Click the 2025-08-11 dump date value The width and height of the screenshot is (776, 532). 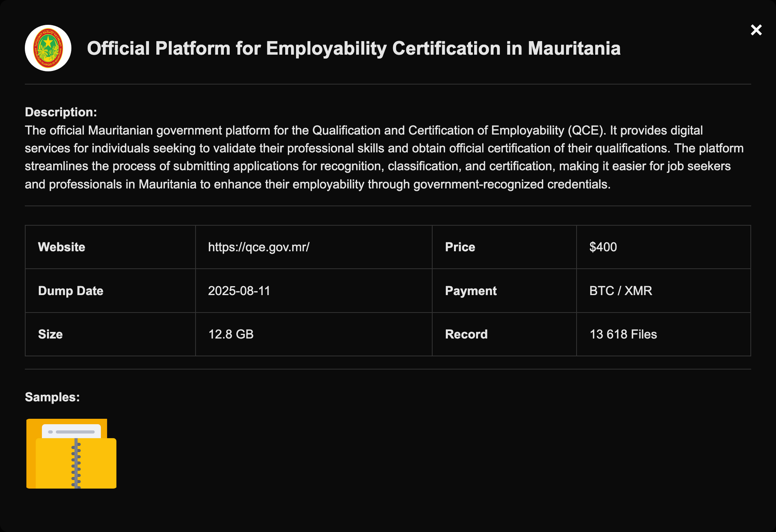coord(239,291)
